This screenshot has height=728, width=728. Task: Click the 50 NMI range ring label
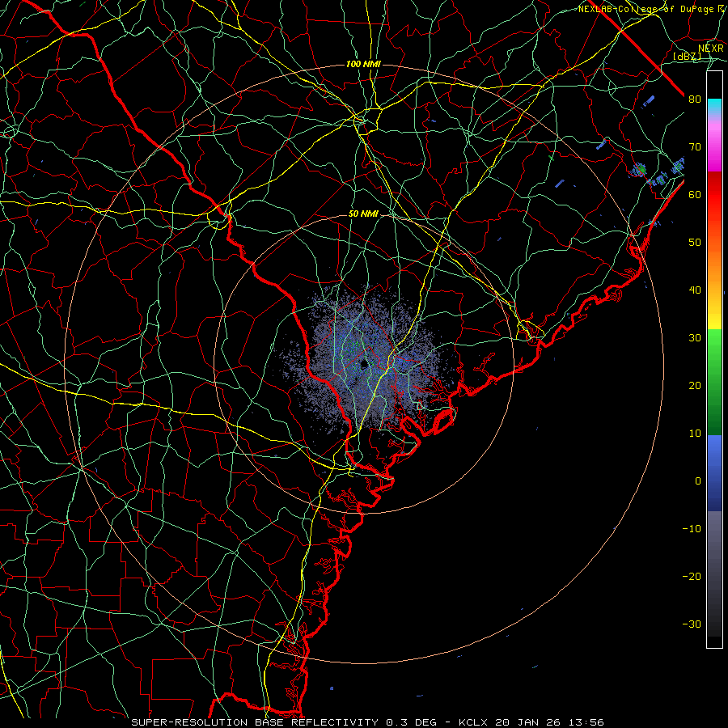tap(363, 214)
